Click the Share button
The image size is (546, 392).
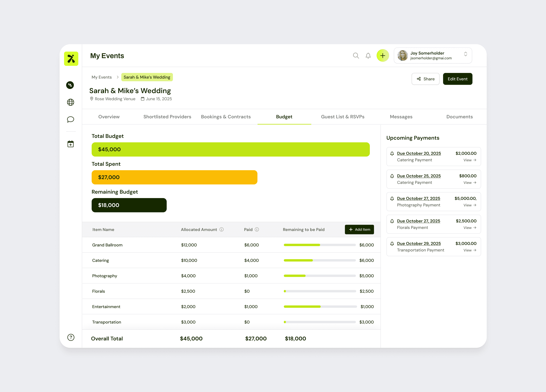tap(425, 79)
